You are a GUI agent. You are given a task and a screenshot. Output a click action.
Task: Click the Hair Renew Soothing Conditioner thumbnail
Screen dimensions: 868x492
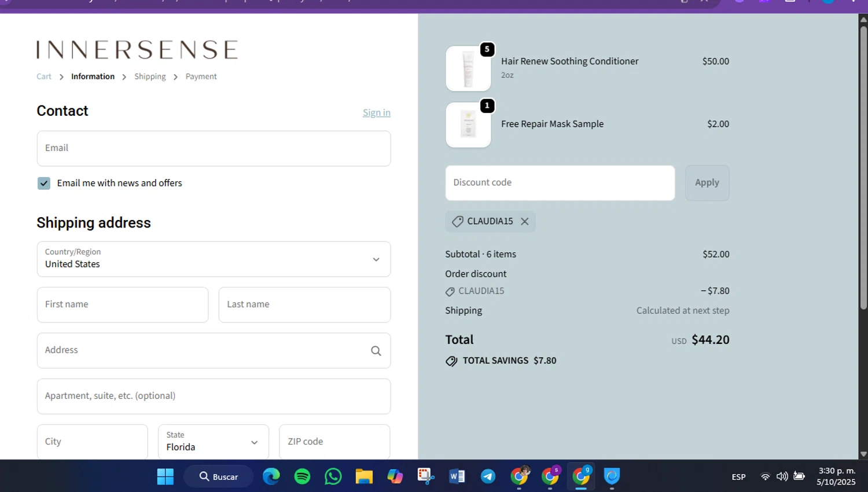pyautogui.click(x=468, y=68)
